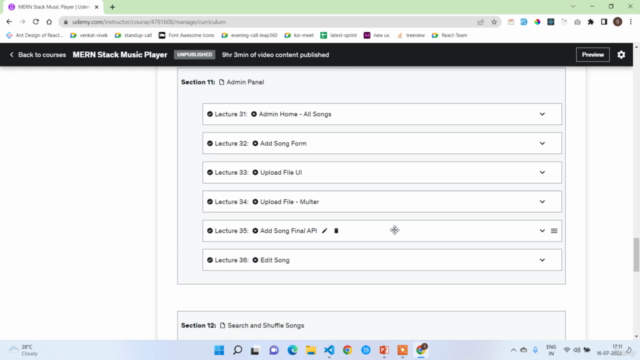Go to browser home page
This screenshot has height=360, width=640.
click(49, 22)
